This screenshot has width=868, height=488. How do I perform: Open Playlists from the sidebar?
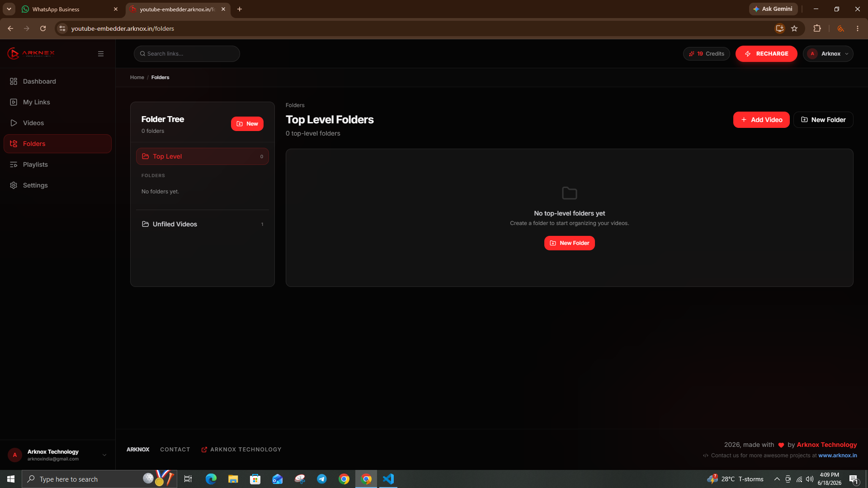57,164
